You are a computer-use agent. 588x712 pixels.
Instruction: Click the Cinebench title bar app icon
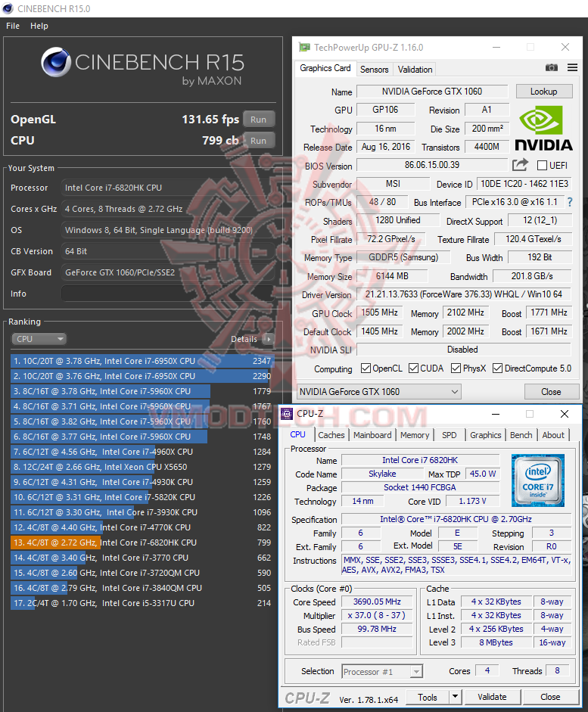[8, 8]
